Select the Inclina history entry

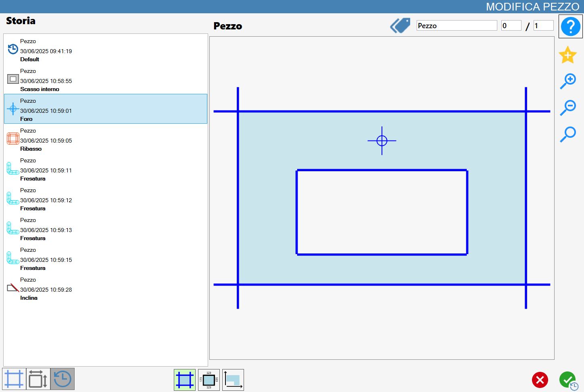click(x=106, y=288)
